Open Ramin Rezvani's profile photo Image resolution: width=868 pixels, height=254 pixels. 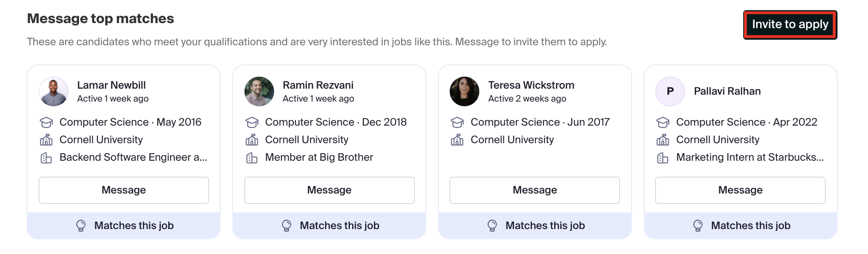(x=259, y=91)
